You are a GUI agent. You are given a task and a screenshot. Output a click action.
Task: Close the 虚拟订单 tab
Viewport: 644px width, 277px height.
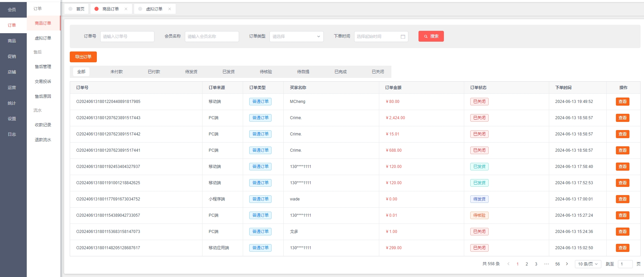click(x=170, y=9)
